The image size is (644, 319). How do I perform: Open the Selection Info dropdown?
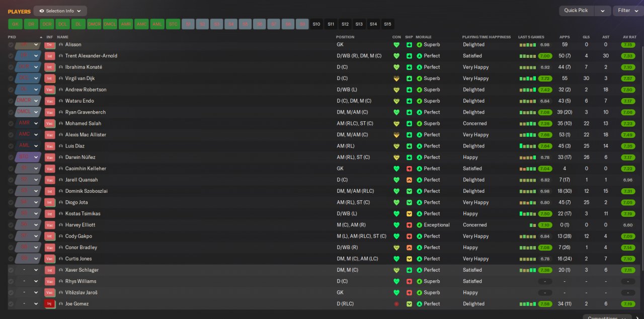tap(60, 11)
